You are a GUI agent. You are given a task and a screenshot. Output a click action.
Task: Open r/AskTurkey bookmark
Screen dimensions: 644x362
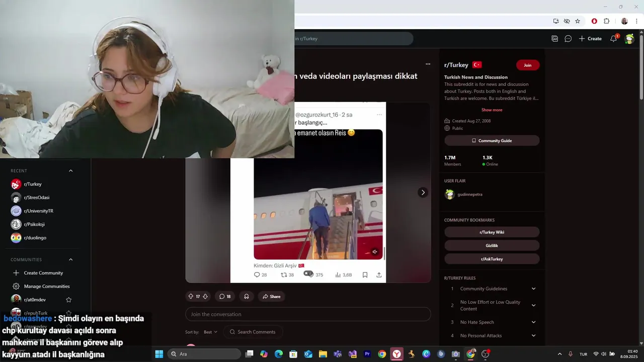coord(492,259)
